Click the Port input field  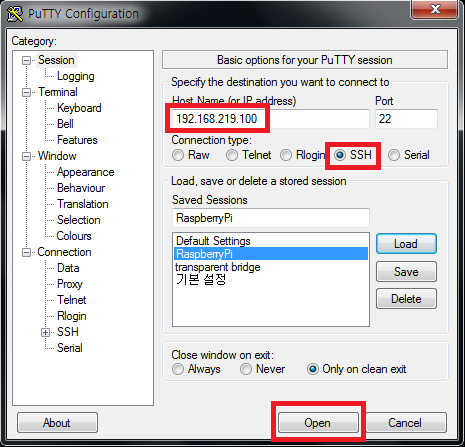coord(406,119)
